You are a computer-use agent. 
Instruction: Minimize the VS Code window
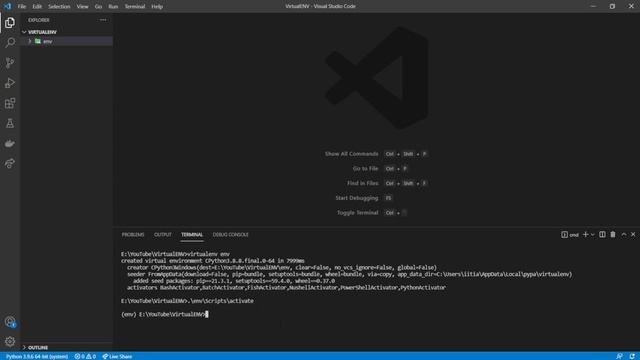(x=593, y=6)
